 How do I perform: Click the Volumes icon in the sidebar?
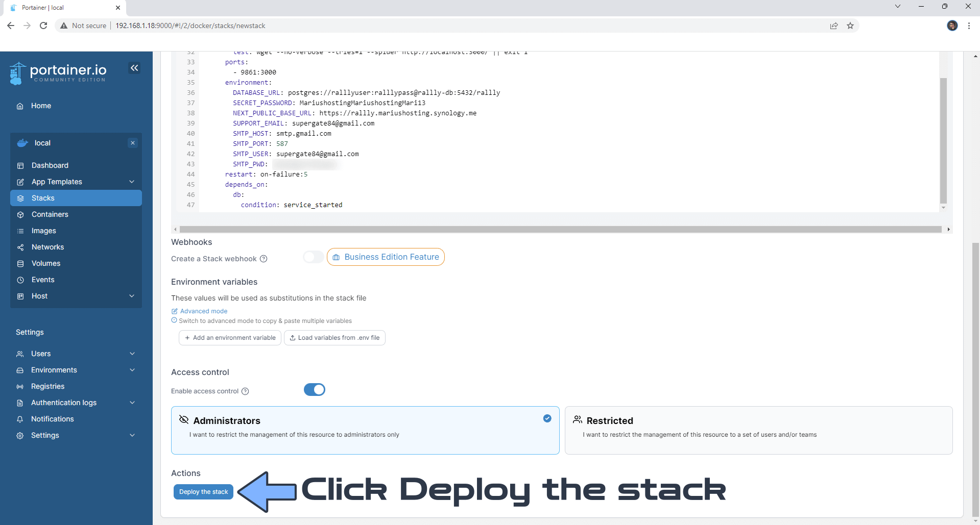click(20, 263)
